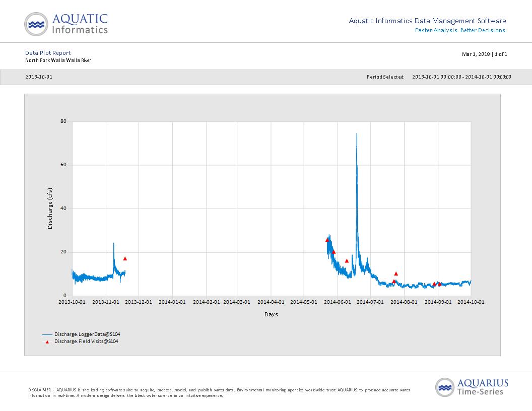The width and height of the screenshot is (532, 411).
Task: Click the 'Data Plot Report' title
Action: click(48, 53)
